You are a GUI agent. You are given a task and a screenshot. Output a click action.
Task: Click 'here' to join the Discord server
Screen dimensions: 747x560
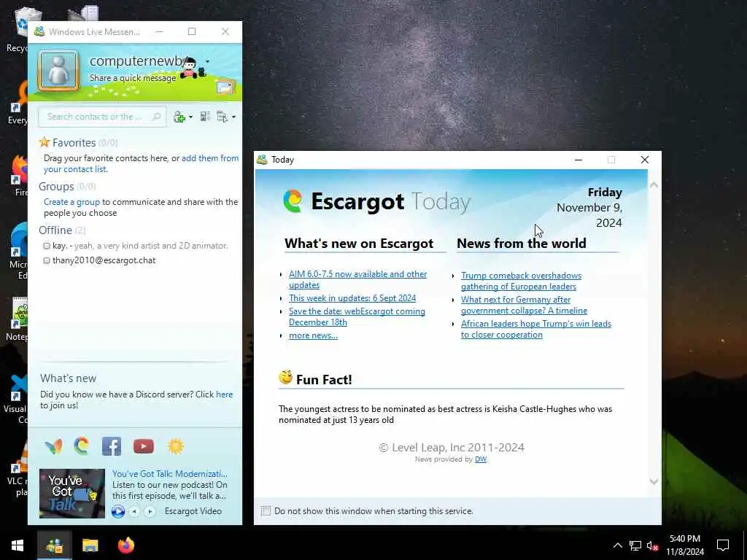click(x=225, y=394)
